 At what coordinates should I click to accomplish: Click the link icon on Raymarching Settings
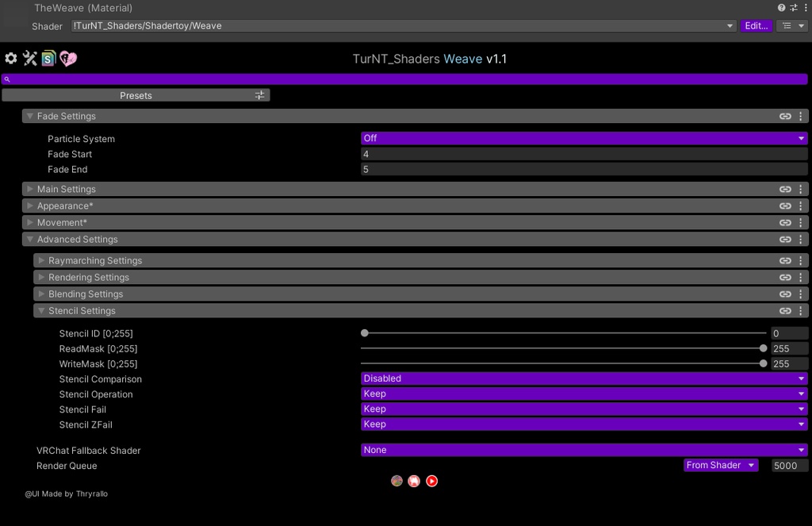[785, 261]
